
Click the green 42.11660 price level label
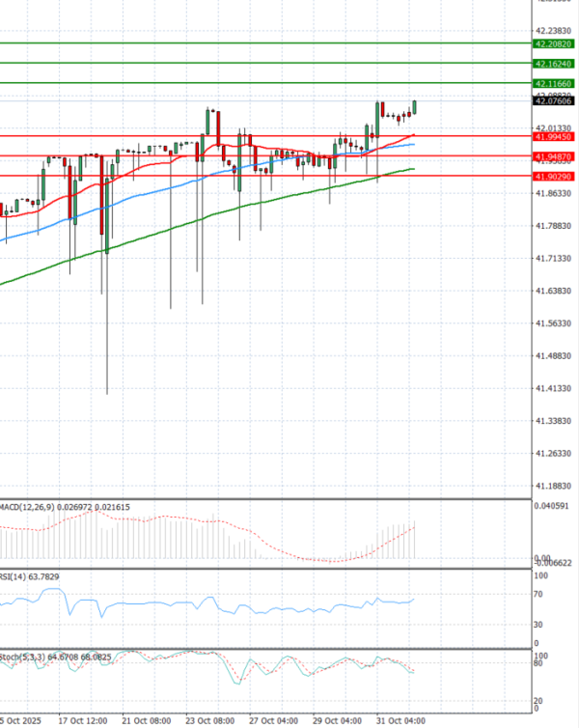[x=553, y=83]
